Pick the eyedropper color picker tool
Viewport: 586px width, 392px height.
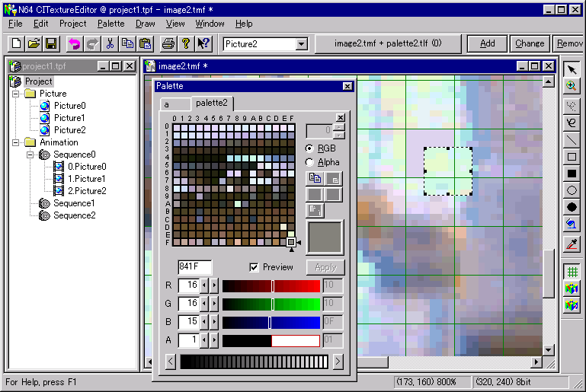click(x=572, y=244)
